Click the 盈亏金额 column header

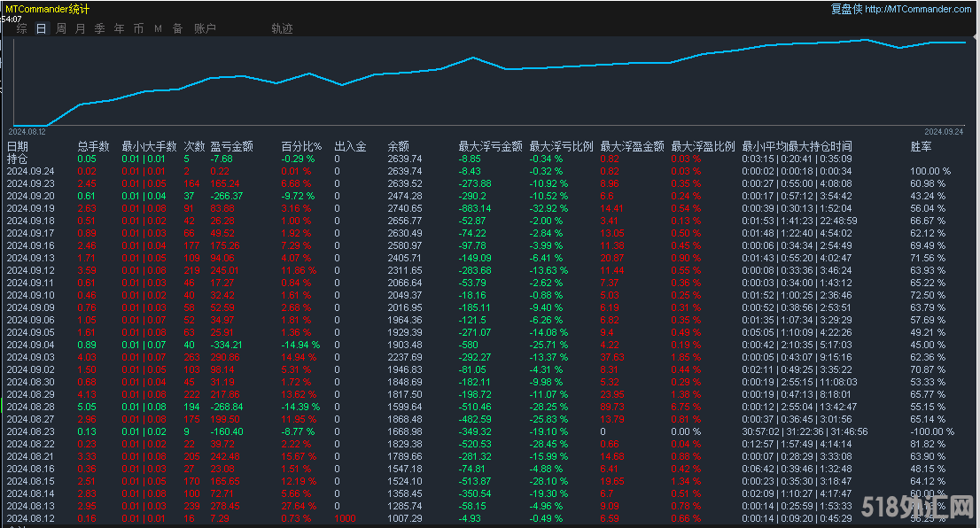(x=231, y=146)
